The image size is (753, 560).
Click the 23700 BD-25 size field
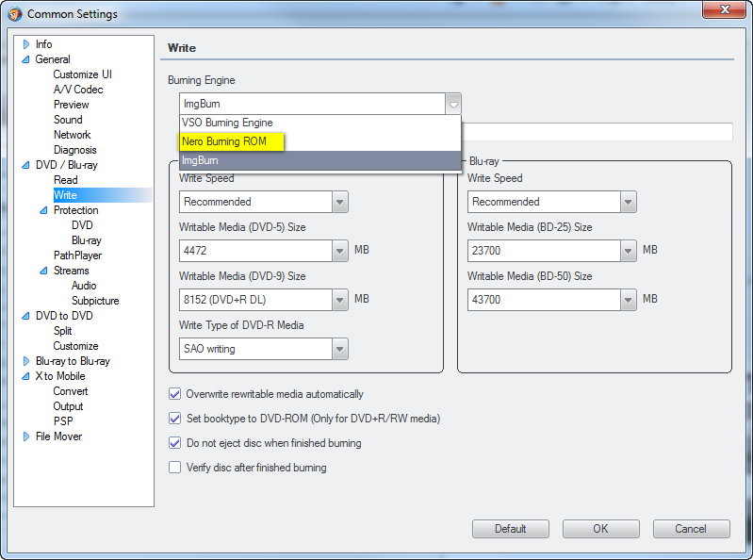[x=544, y=251]
